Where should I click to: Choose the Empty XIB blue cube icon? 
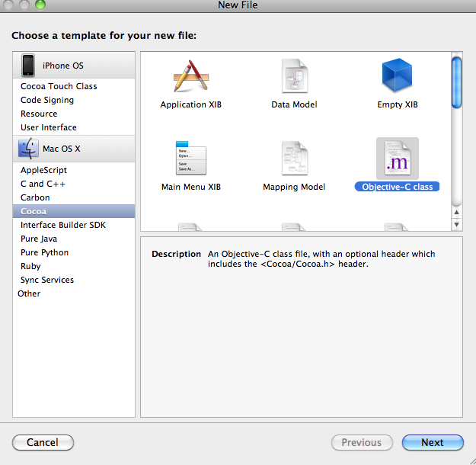tap(397, 75)
